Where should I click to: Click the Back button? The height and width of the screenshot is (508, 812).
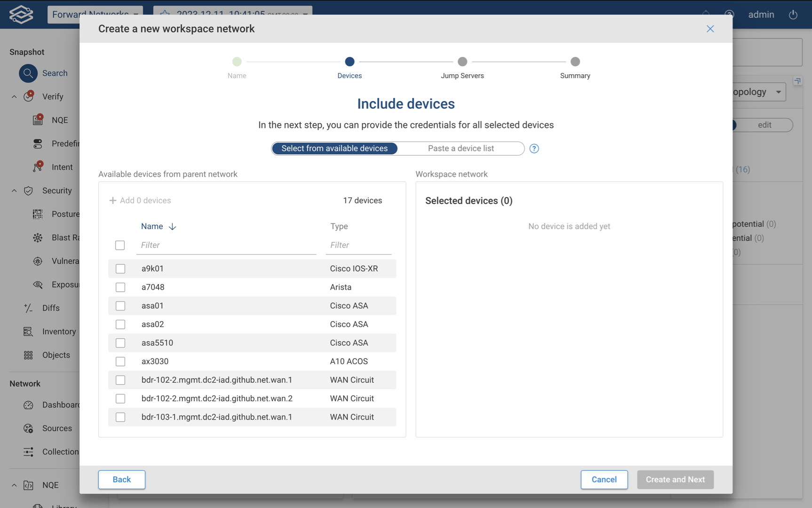(121, 479)
